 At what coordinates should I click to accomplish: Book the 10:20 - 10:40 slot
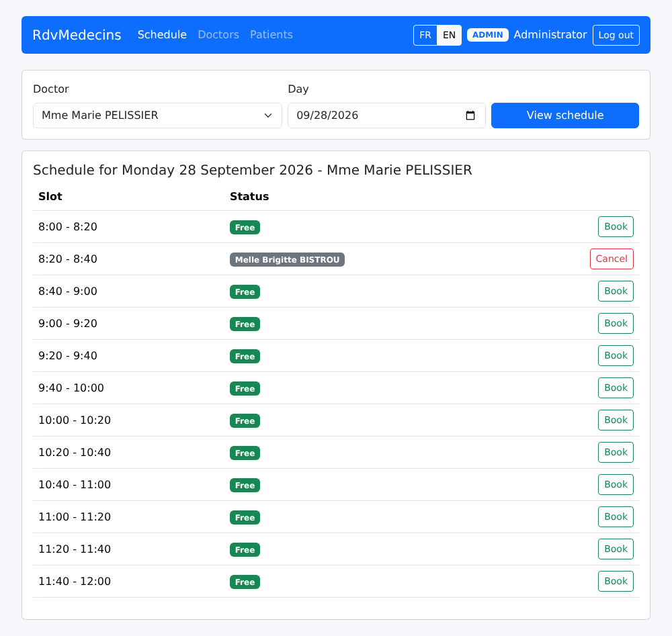pyautogui.click(x=616, y=452)
